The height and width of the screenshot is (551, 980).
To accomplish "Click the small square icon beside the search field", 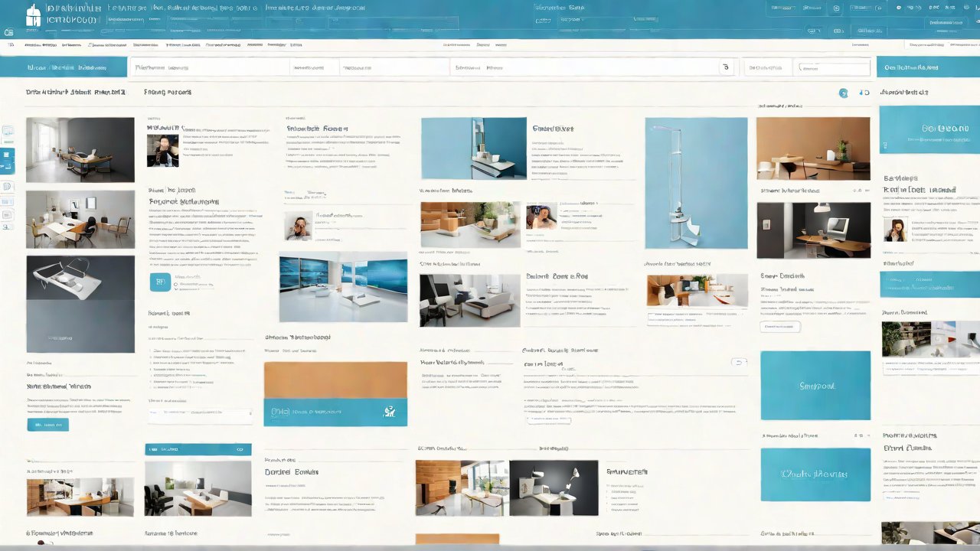I will 726,67.
